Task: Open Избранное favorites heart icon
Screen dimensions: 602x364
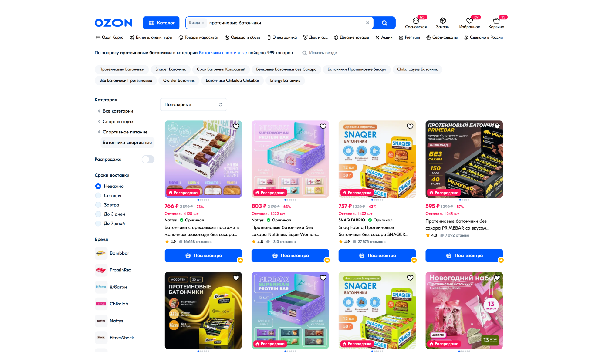Action: tap(469, 21)
